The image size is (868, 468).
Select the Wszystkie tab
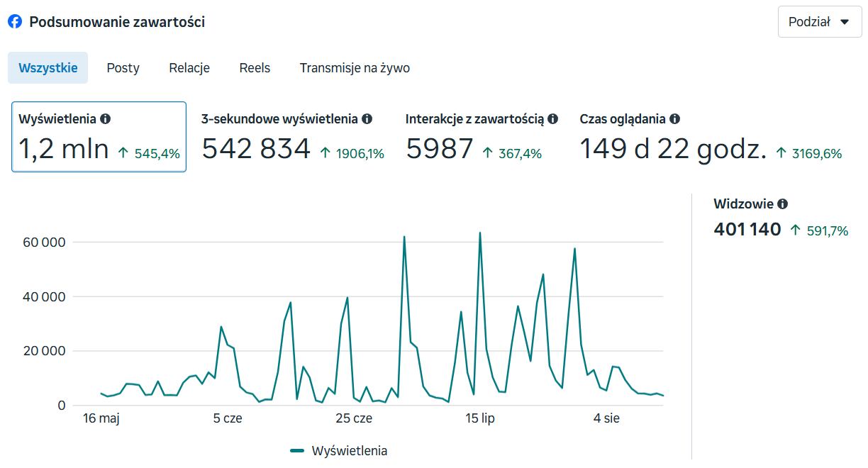pyautogui.click(x=48, y=68)
